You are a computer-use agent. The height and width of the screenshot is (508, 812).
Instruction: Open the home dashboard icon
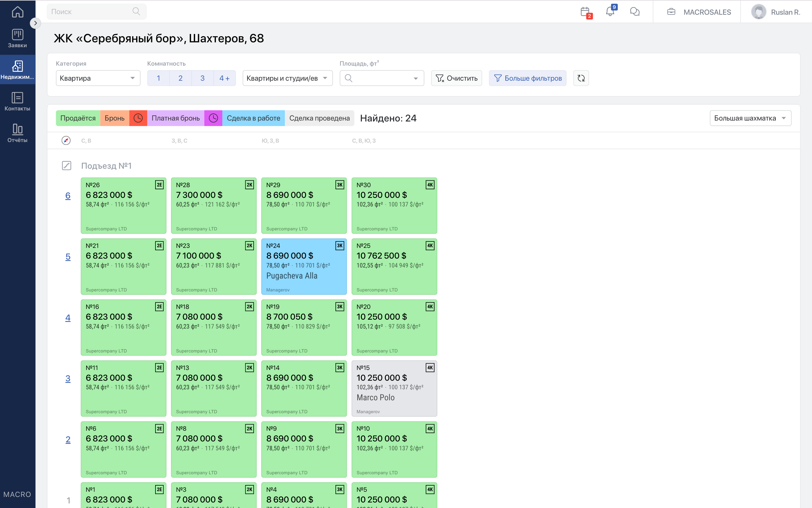coord(17,12)
